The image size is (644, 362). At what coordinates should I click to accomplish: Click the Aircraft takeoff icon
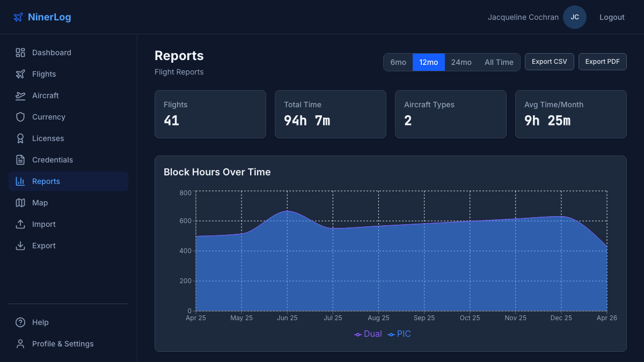20,95
